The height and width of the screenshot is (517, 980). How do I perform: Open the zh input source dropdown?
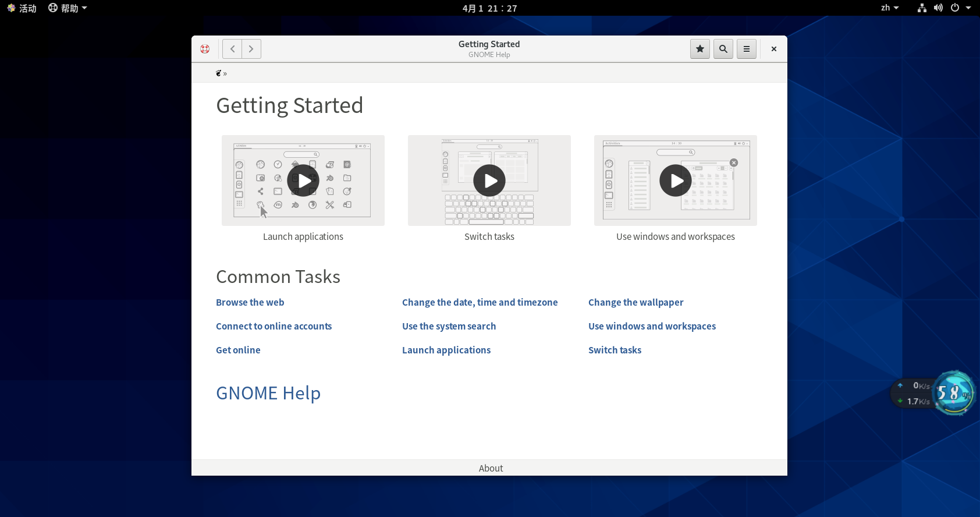890,8
